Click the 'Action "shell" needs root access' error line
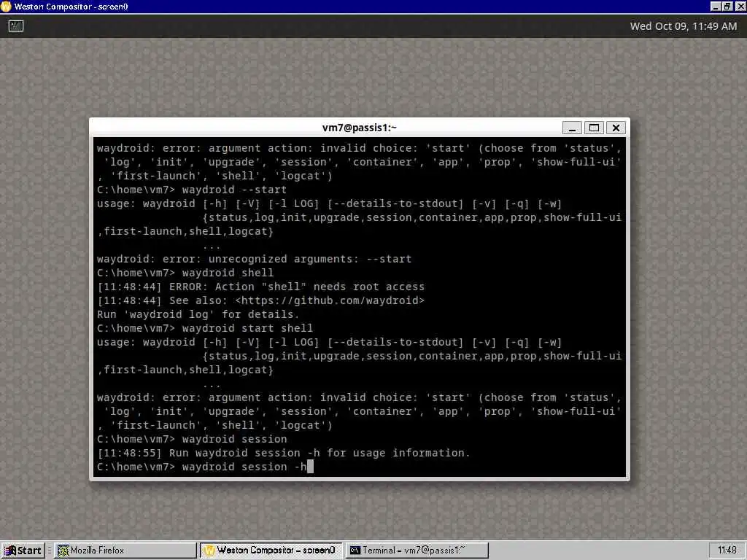Image resolution: width=747 pixels, height=560 pixels. 260,287
